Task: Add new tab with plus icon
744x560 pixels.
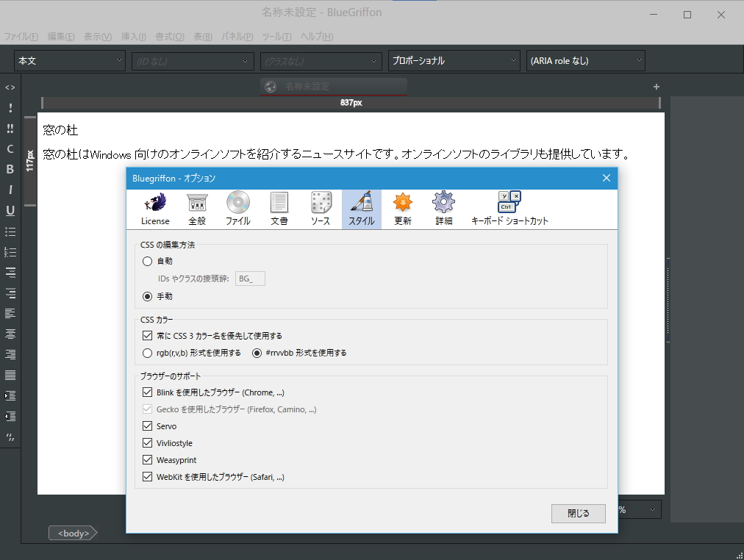Action: pyautogui.click(x=657, y=87)
